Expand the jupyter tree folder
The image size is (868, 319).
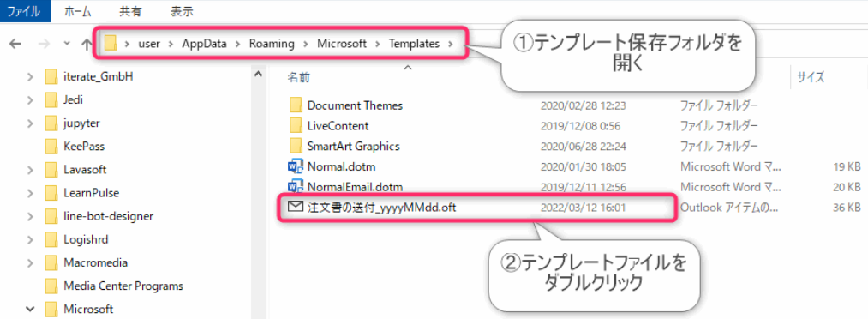(31, 123)
